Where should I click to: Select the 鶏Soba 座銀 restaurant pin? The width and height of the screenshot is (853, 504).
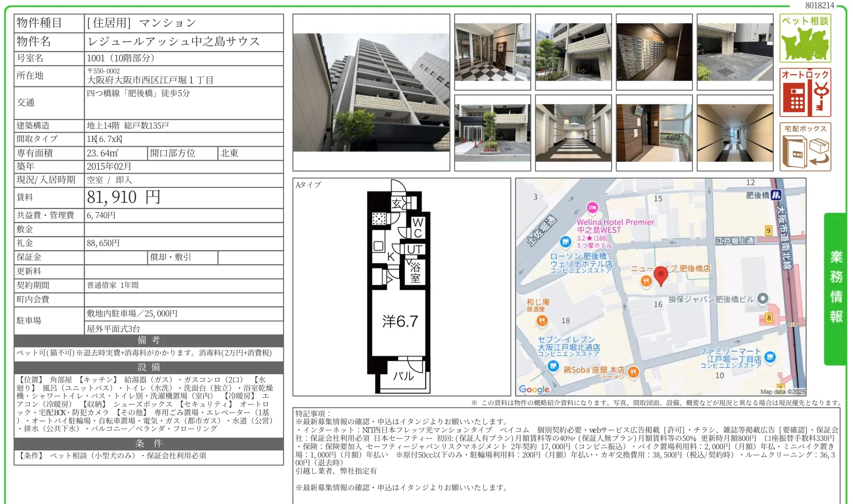coord(633,372)
